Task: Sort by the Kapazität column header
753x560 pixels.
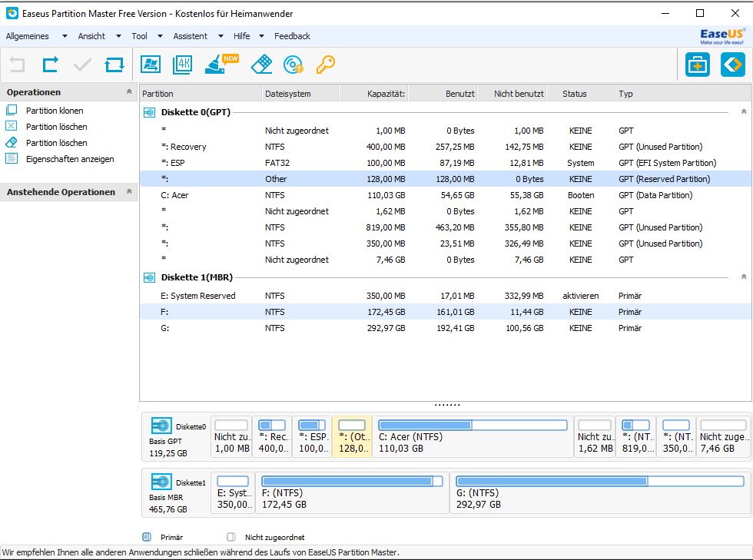Action: coord(373,94)
